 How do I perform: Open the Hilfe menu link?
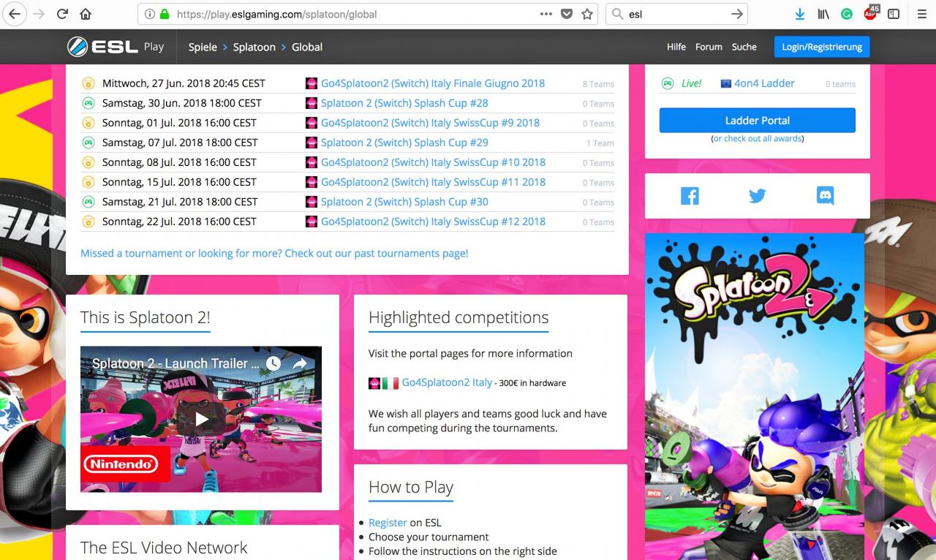pyautogui.click(x=676, y=47)
